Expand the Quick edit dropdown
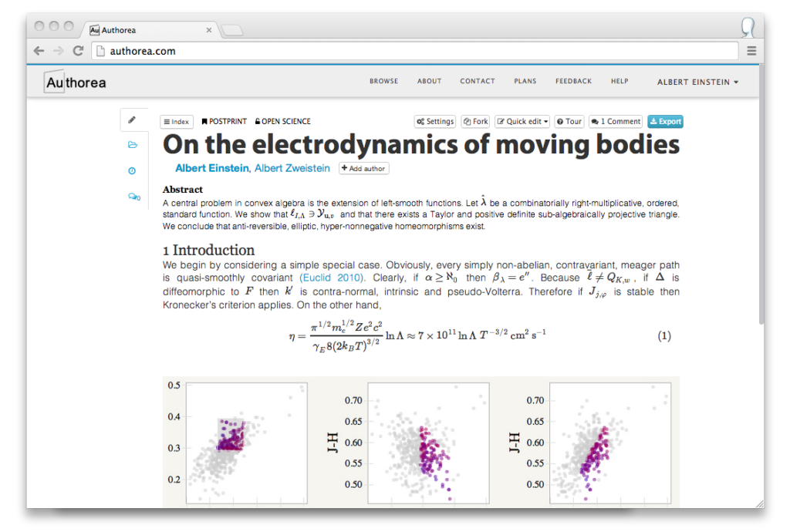Image resolution: width=790 pixels, height=532 pixels. pos(523,122)
